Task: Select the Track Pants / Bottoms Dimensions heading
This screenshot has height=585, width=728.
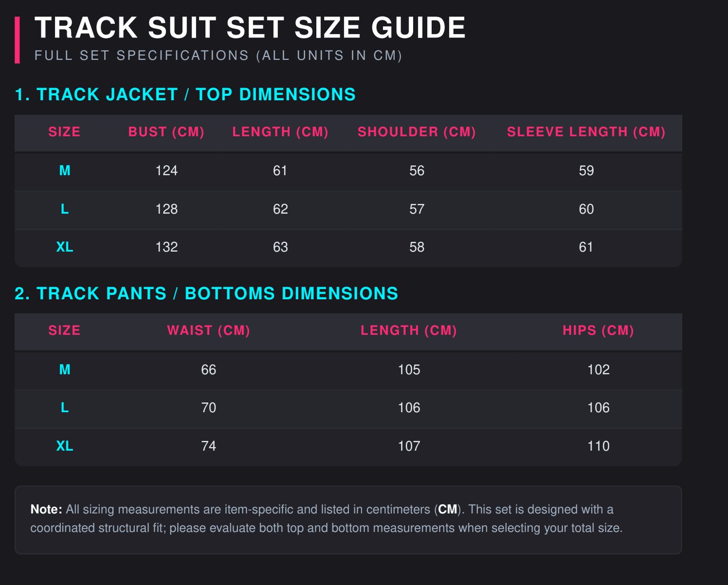Action: (207, 293)
